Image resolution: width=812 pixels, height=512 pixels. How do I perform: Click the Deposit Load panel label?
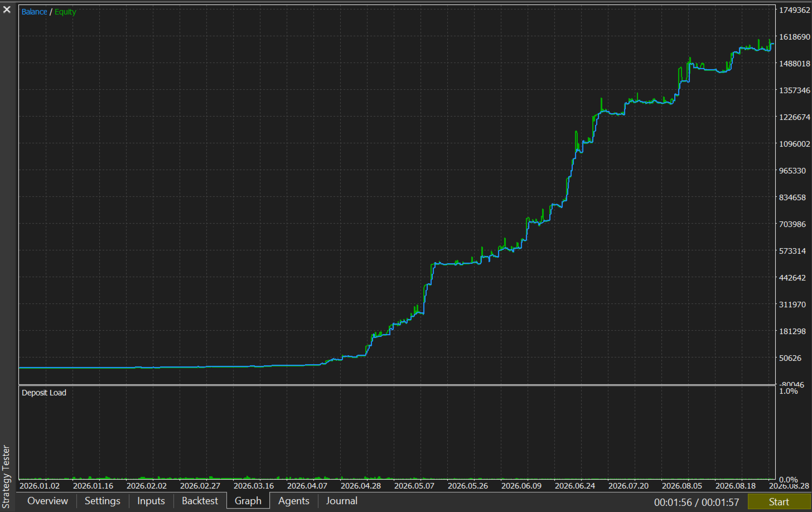pos(44,393)
